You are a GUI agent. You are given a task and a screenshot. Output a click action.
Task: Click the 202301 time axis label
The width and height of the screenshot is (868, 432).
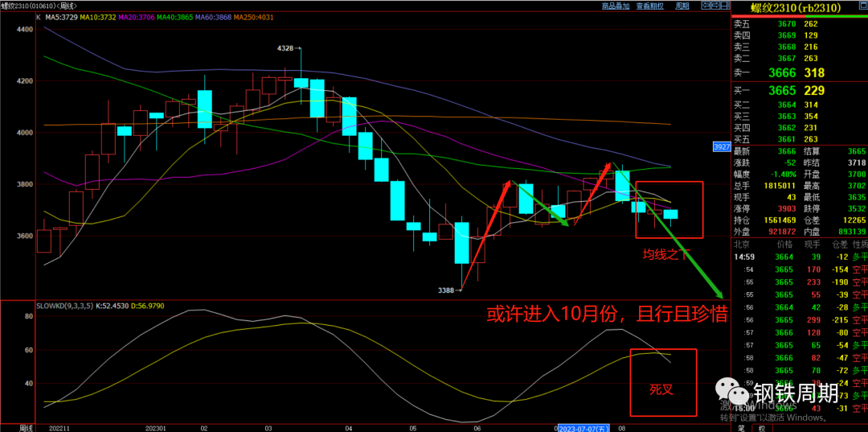coord(157,427)
